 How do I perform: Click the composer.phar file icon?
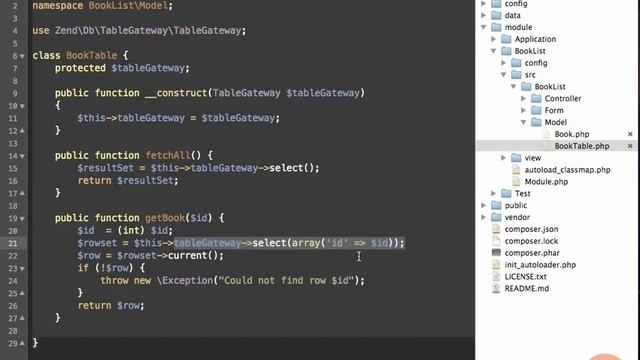click(x=496, y=253)
